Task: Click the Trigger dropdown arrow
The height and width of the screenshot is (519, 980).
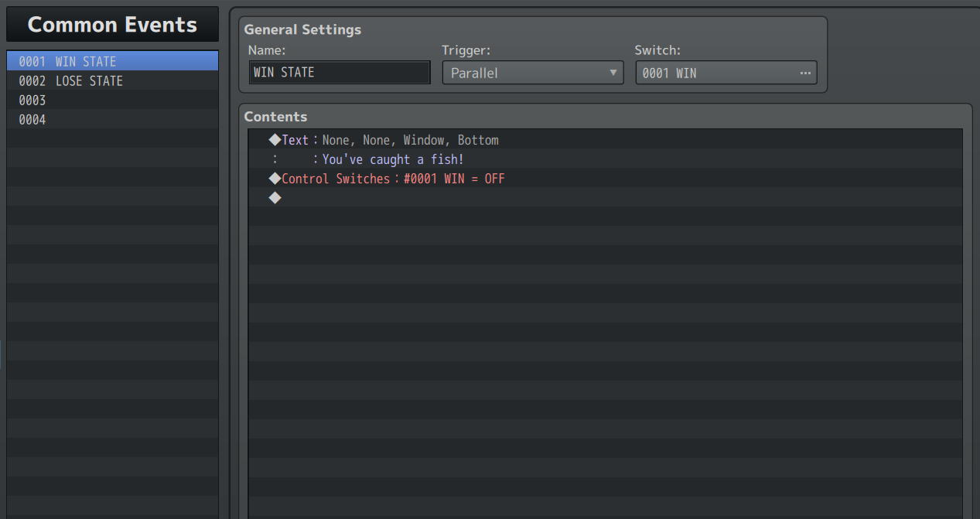Action: tap(613, 73)
